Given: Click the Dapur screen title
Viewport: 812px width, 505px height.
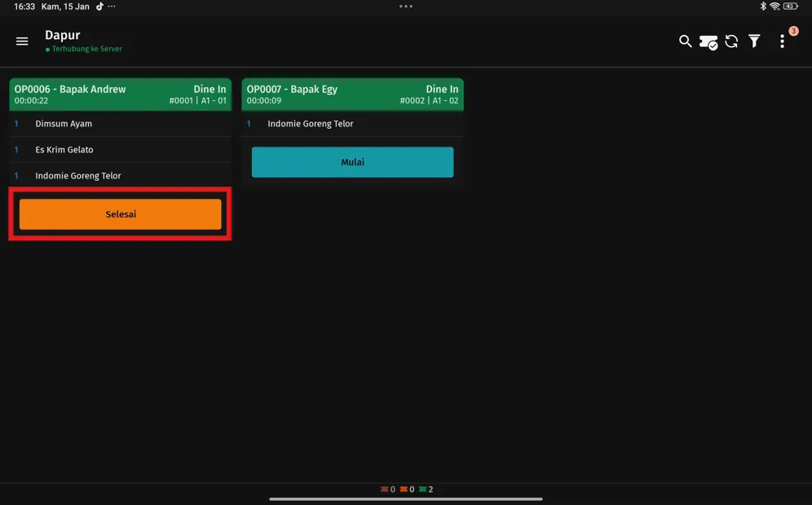Looking at the screenshot, I should point(63,35).
